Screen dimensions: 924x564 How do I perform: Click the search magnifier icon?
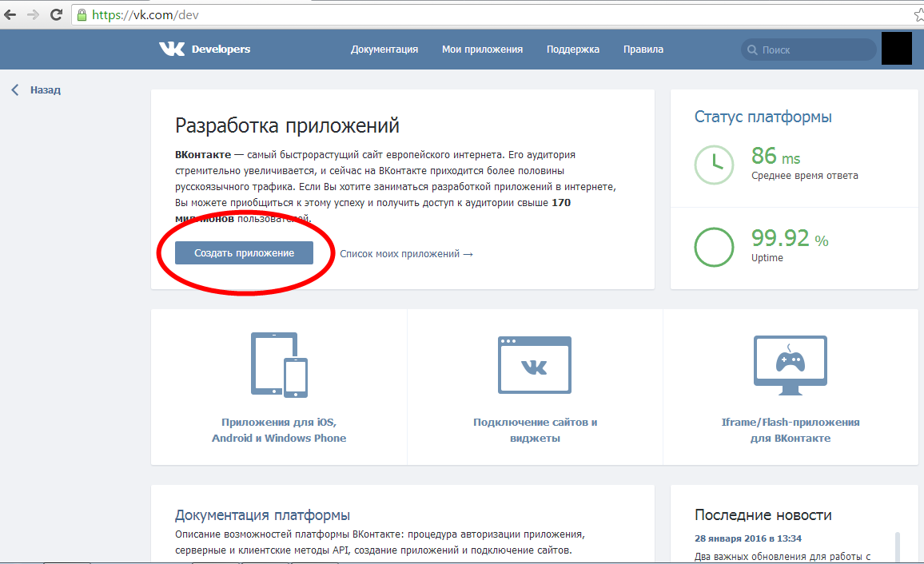pos(752,50)
